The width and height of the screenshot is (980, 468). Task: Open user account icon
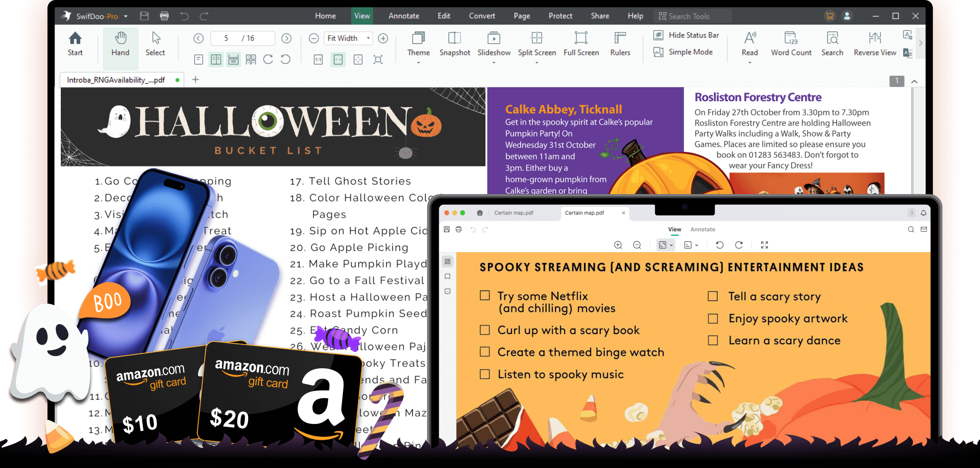point(847,16)
